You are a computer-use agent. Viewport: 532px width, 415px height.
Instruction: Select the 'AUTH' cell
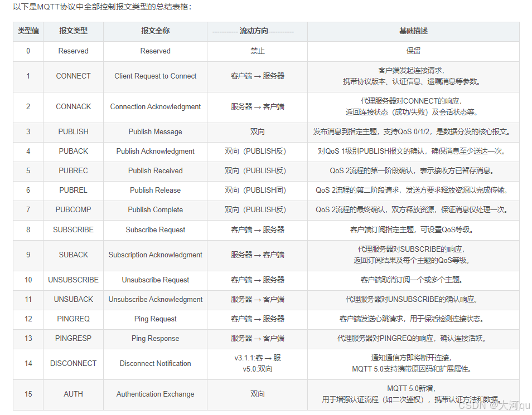(x=73, y=394)
